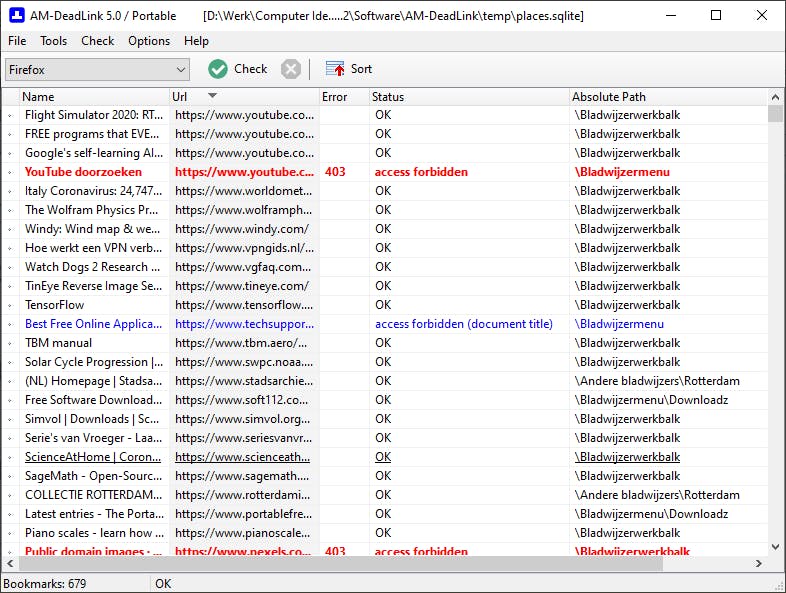Select the 'Piano scales - learn how ...' bookmark

(x=94, y=533)
